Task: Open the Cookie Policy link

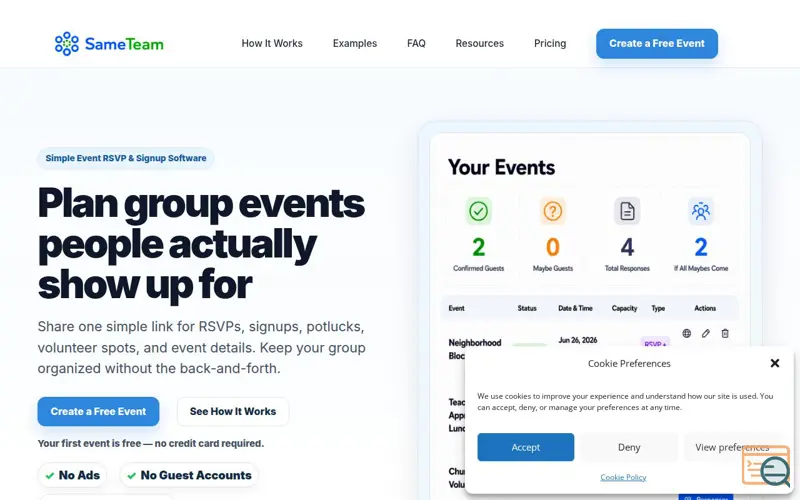Action: pos(623,477)
